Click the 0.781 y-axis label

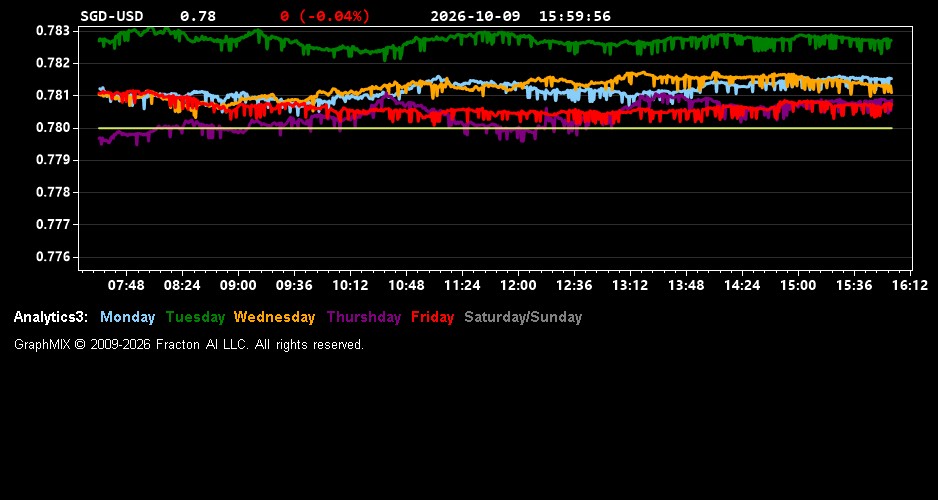click(53, 95)
